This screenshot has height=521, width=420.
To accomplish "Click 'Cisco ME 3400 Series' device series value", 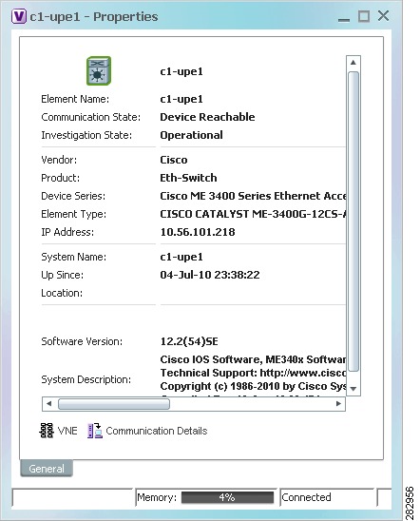I will (253, 196).
